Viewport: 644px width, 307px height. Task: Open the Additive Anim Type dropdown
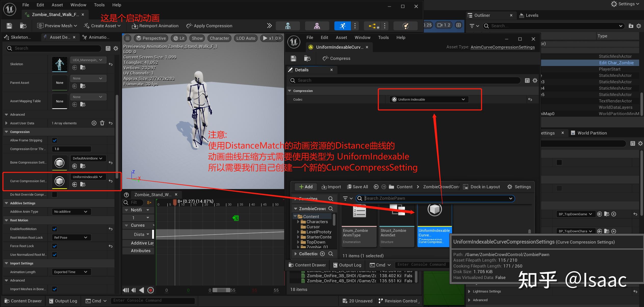[x=71, y=211]
